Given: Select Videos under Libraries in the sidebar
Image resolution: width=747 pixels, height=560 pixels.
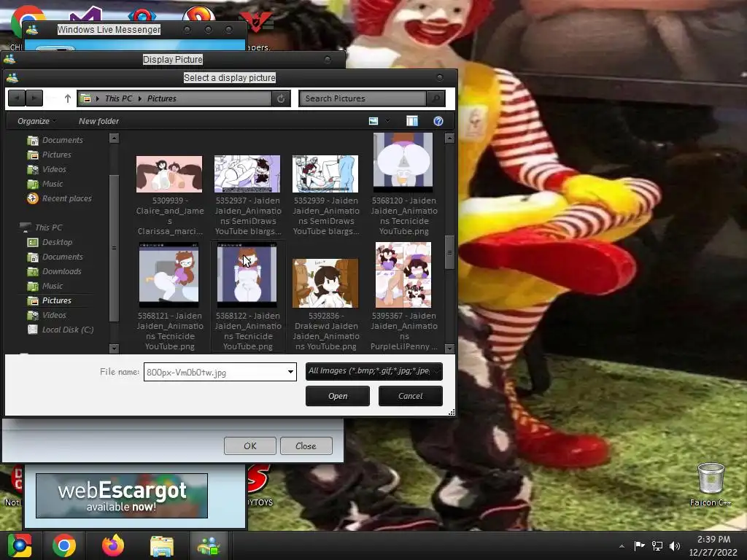Looking at the screenshot, I should 47,169.
